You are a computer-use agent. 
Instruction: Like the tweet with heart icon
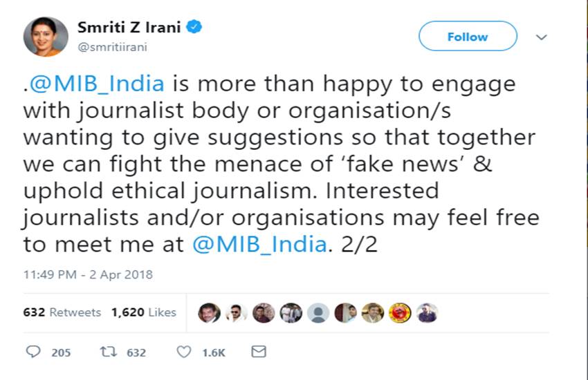point(184,352)
